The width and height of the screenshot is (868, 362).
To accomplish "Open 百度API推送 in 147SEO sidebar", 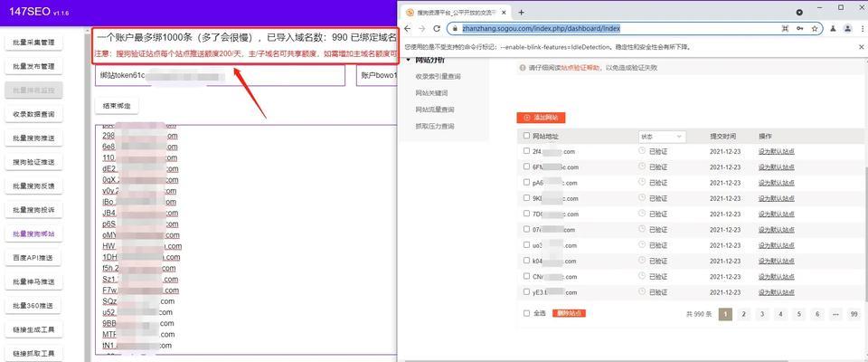I will [x=33, y=258].
